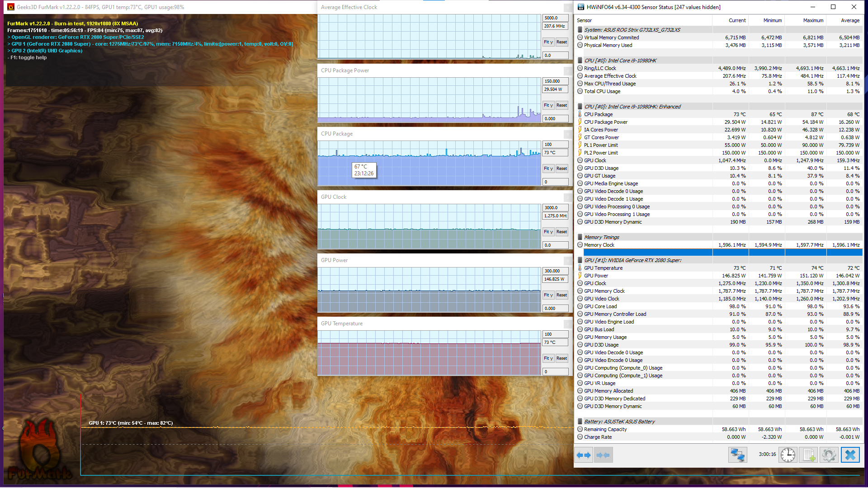Click the chip icon for CPU [#0] Enhanced group
Image resolution: width=868 pixels, height=488 pixels.
click(x=580, y=107)
